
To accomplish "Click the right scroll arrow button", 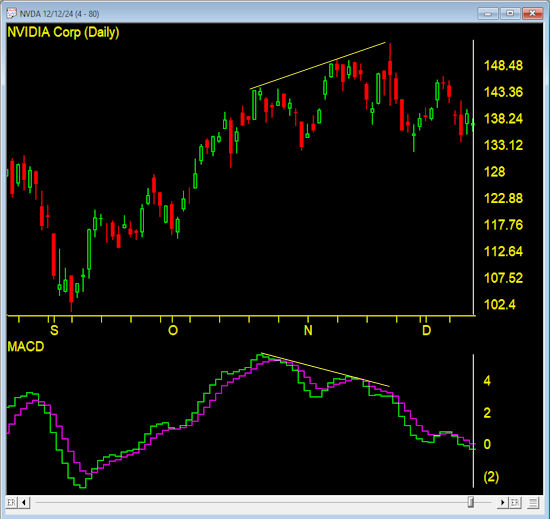I will (x=502, y=503).
